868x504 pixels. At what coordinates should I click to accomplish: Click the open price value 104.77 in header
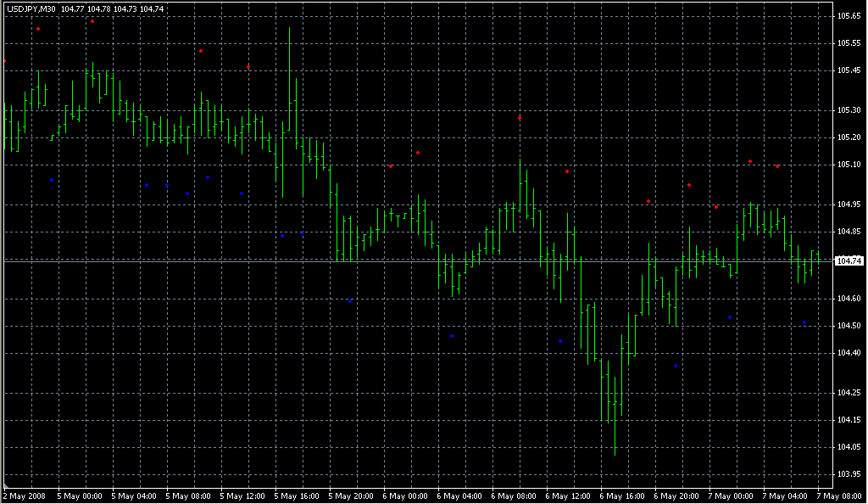[73, 9]
